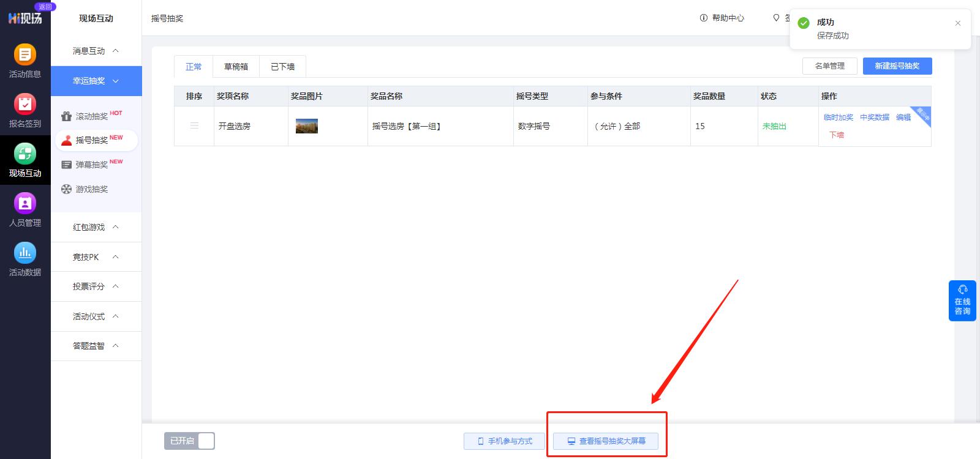The height and width of the screenshot is (459, 980).
Task: Click the 返回 badge
Action: click(x=45, y=7)
